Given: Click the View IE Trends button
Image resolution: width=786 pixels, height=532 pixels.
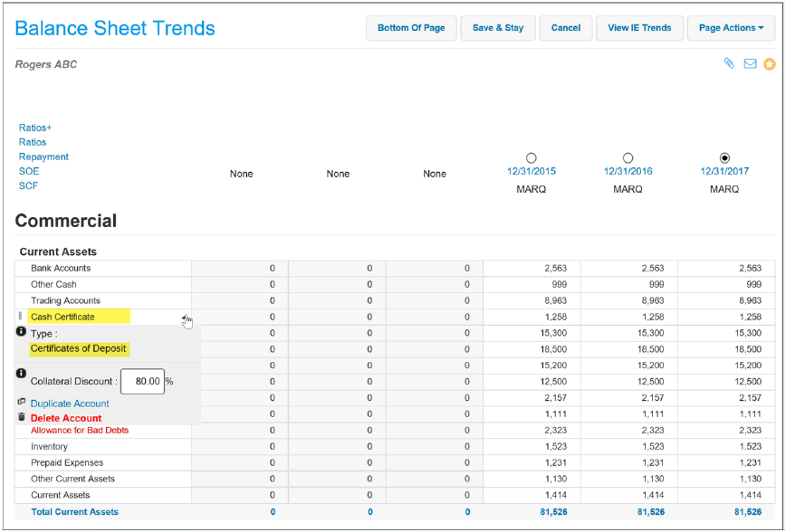Looking at the screenshot, I should (x=639, y=28).
